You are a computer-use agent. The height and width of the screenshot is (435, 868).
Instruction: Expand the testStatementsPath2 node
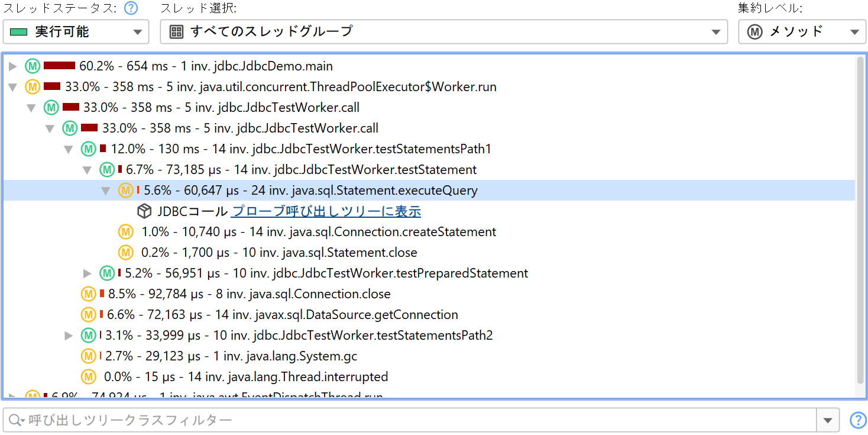coord(69,336)
